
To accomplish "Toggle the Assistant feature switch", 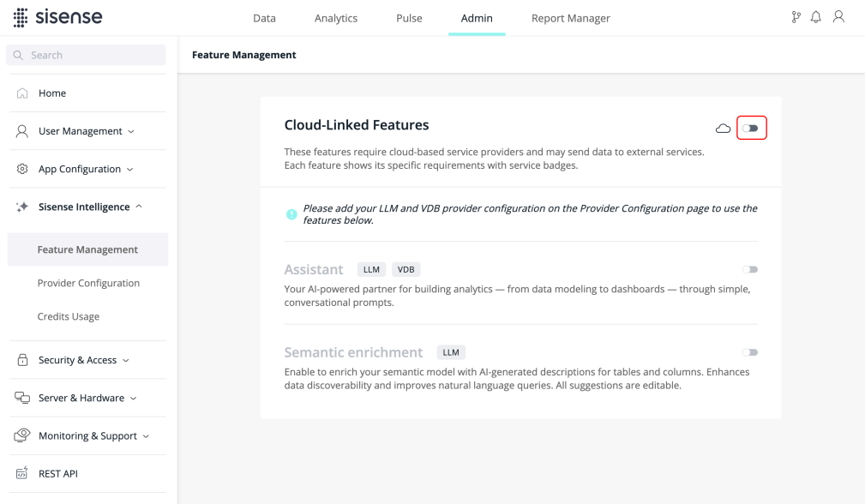I will [x=750, y=270].
